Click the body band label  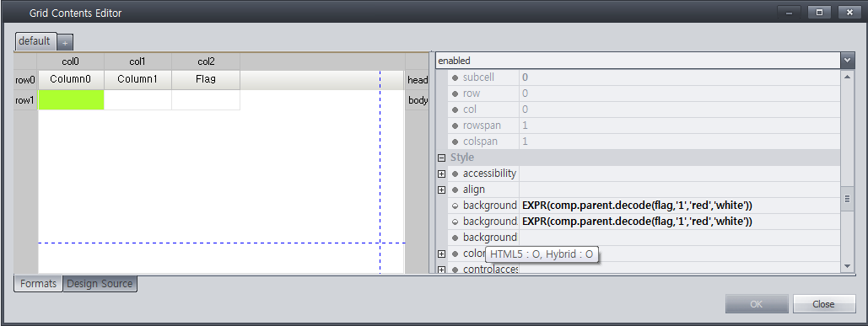tap(418, 100)
